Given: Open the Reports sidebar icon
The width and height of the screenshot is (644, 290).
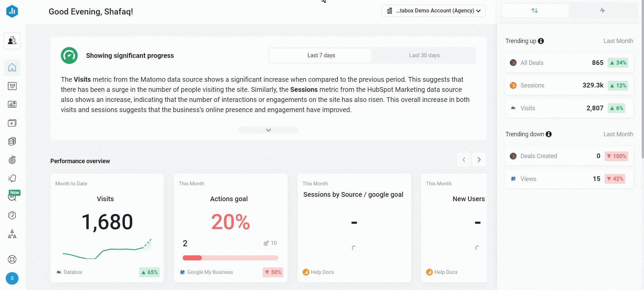Looking at the screenshot, I should click(12, 123).
